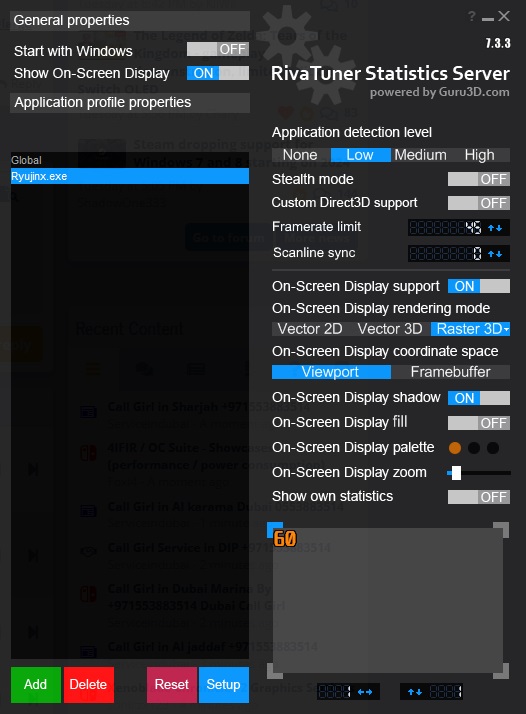Image resolution: width=526 pixels, height=714 pixels.
Task: Snap OSD to top-right corner marker
Action: (501, 530)
